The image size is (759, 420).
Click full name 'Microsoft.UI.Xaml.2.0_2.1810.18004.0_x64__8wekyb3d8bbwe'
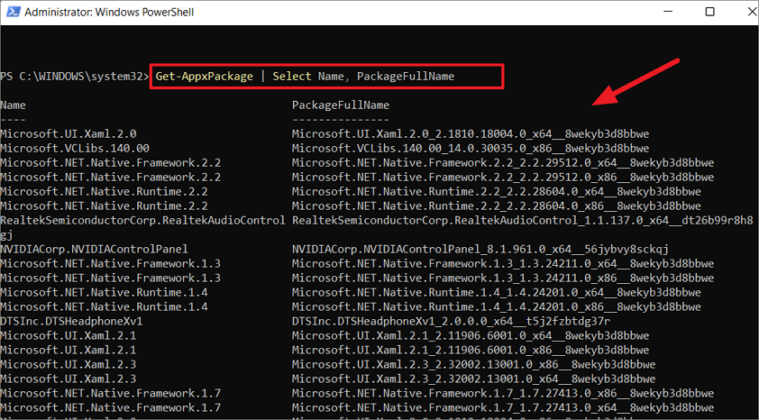(x=471, y=134)
